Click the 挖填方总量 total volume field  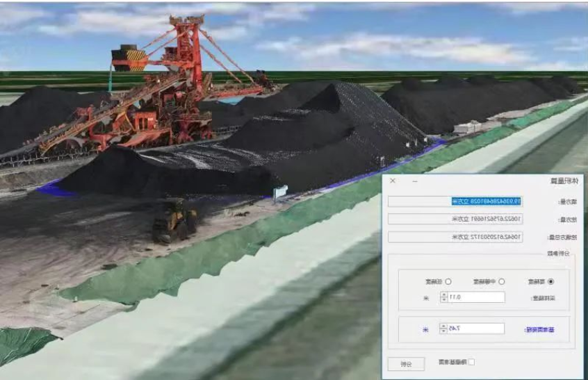pos(454,237)
